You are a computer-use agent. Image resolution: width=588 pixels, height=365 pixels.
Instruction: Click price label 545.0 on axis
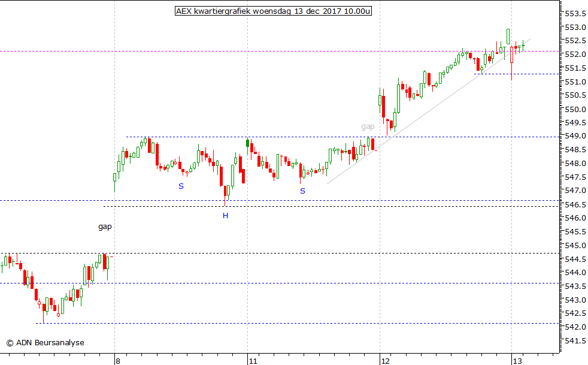(575, 246)
